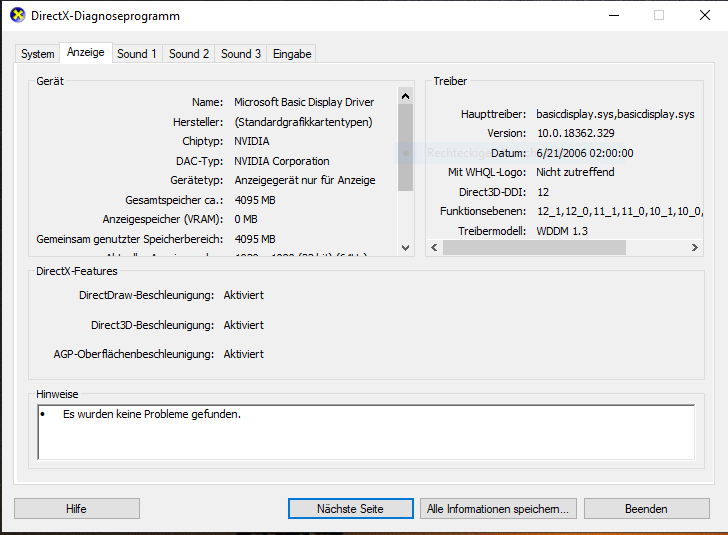Open the Sound 3 tab
The width and height of the screenshot is (728, 535).
pos(240,54)
